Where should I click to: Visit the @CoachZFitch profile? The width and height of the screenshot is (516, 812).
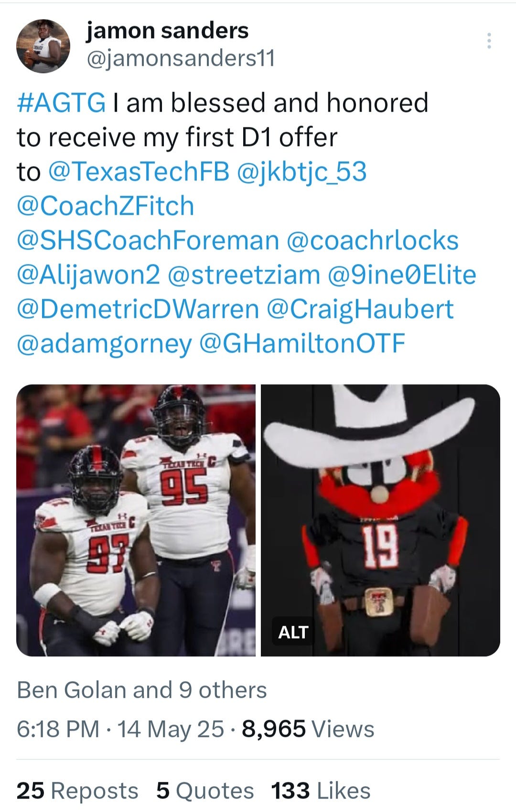pos(106,206)
